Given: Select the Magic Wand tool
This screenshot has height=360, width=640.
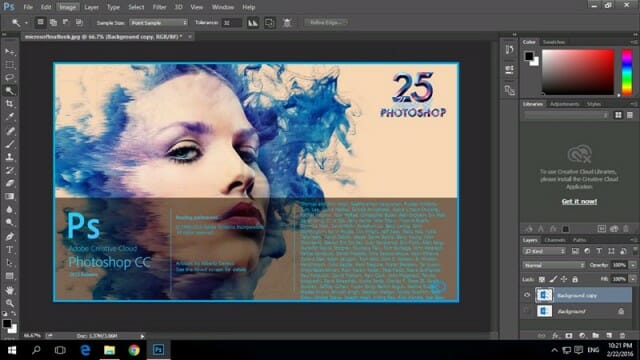Looking at the screenshot, I should pos(9,91).
